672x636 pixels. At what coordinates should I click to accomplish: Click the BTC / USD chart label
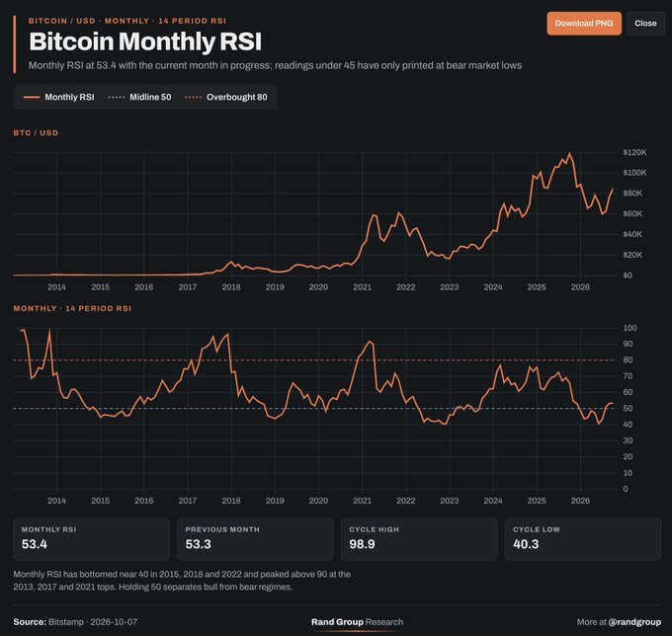(x=36, y=132)
